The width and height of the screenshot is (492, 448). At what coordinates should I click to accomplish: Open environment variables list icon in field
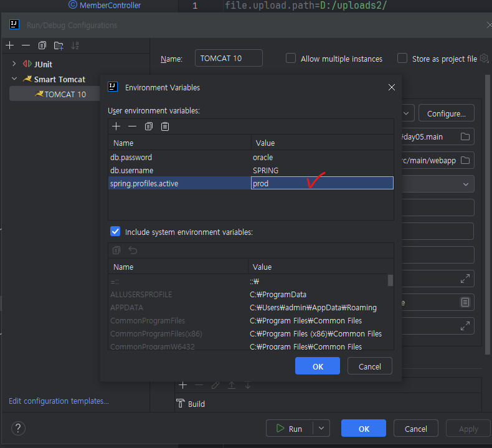coord(465,302)
